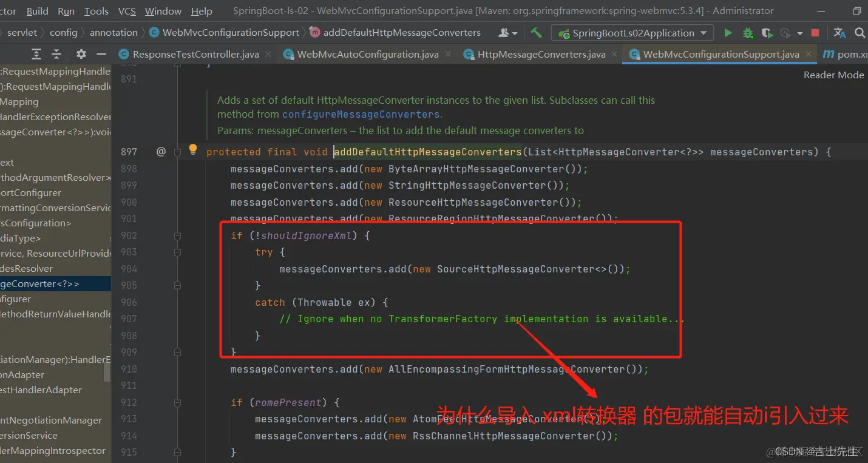Open structure panel settings gear
This screenshot has height=463, width=868.
(x=81, y=54)
